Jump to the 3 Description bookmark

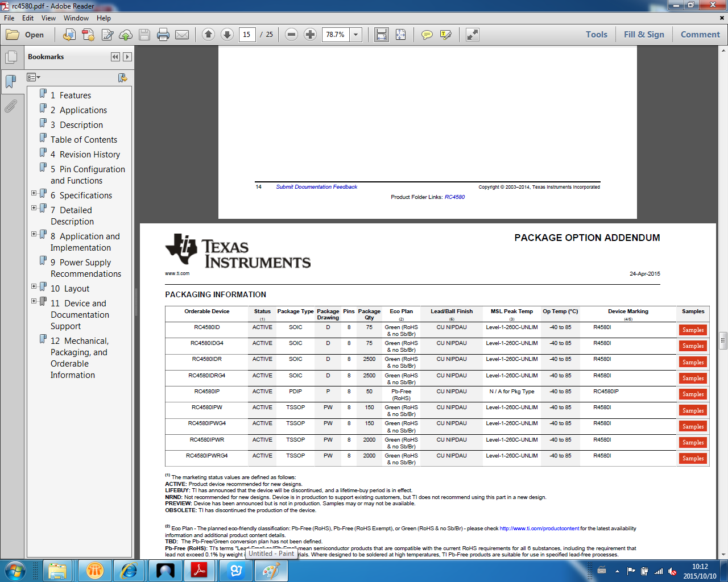[77, 125]
